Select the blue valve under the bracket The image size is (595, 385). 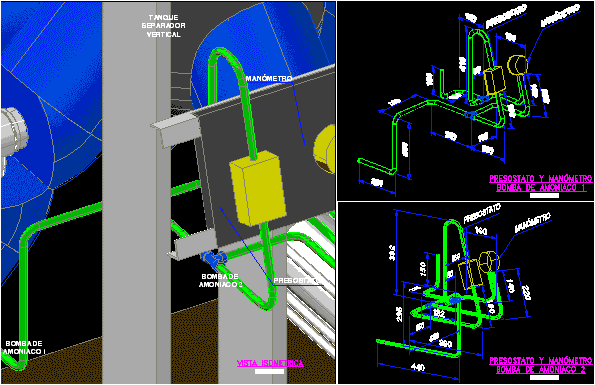click(215, 259)
